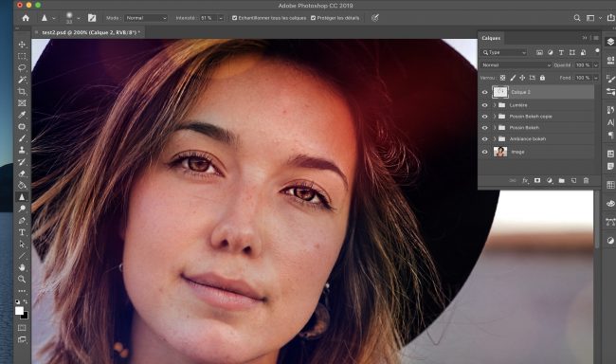The width and height of the screenshot is (616, 364).
Task: Select the Magic Wand tool
Action: pyautogui.click(x=22, y=80)
